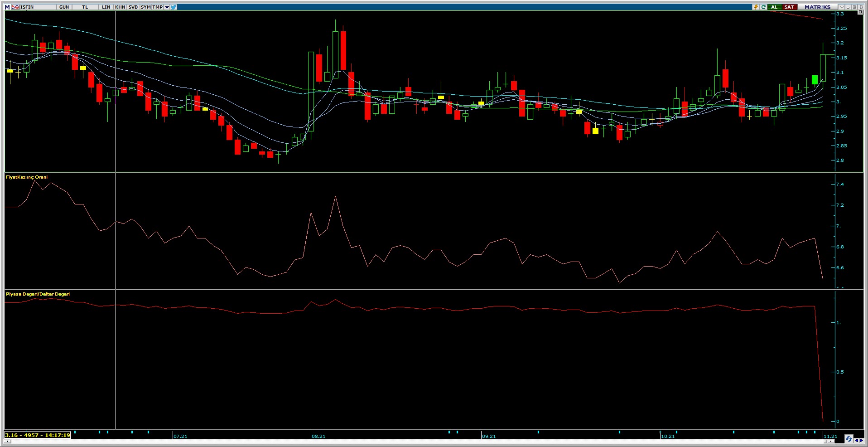Click the 0.5 axis label in bottom panel
Viewport: 868px width, 447px height.
coord(840,372)
